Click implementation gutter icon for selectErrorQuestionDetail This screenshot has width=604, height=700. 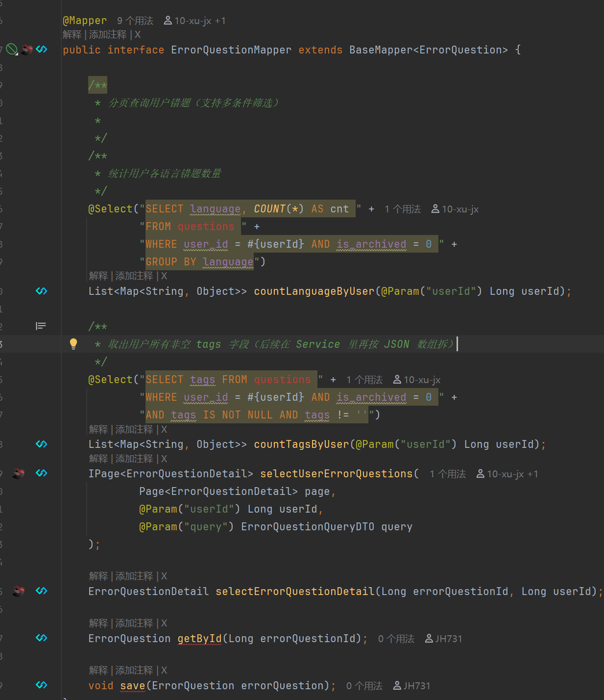42,591
